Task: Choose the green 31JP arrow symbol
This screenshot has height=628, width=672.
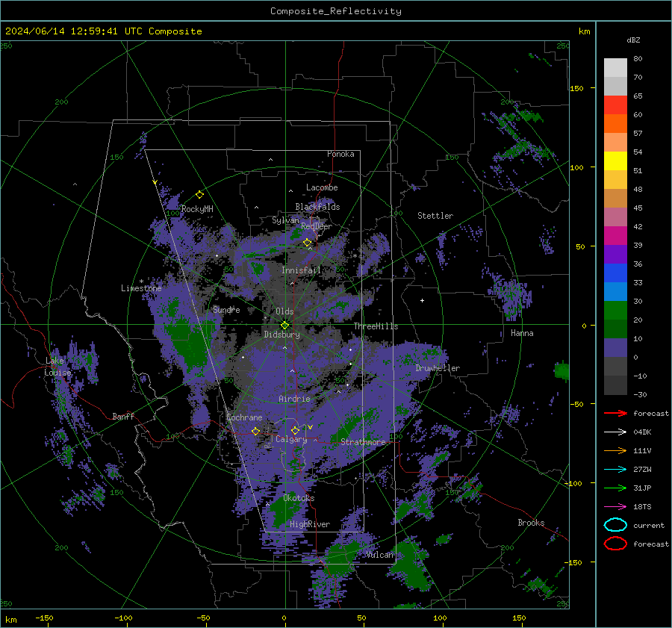Action: pos(615,488)
